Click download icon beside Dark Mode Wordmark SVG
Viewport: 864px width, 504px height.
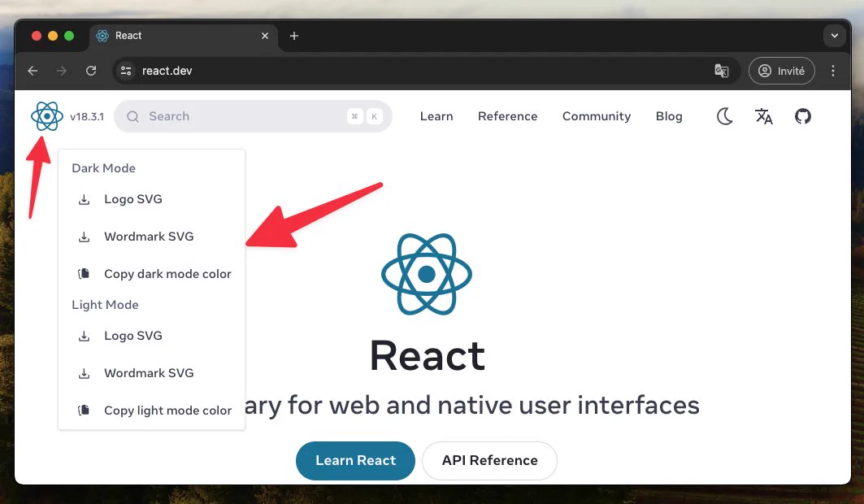coord(84,237)
